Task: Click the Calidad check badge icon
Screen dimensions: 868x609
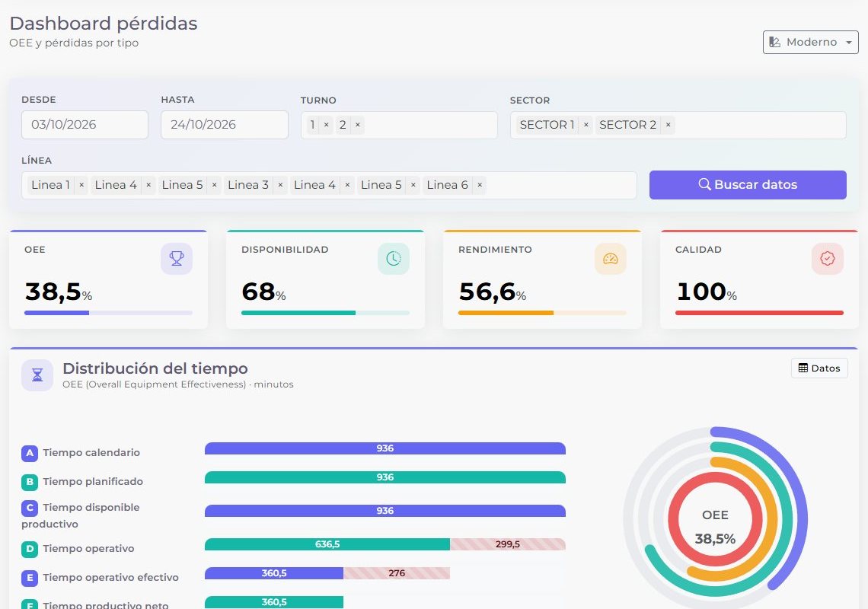Action: coord(828,259)
